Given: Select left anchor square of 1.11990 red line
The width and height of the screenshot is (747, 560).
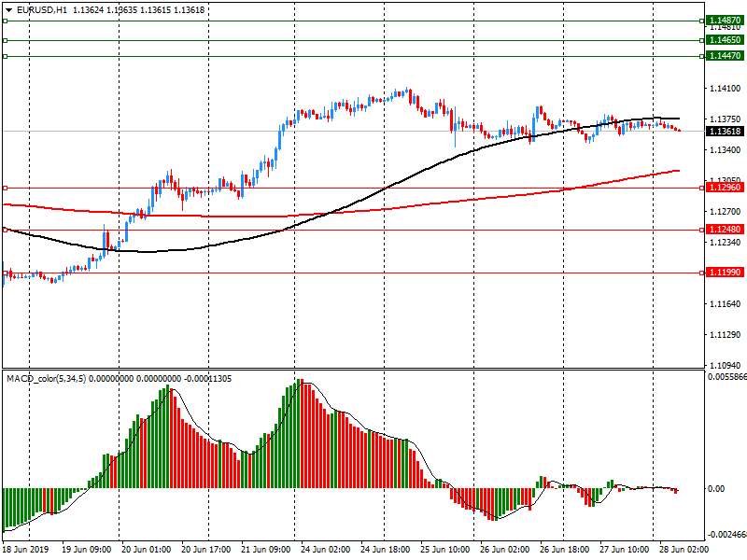Looking at the screenshot, I should coord(6,273).
